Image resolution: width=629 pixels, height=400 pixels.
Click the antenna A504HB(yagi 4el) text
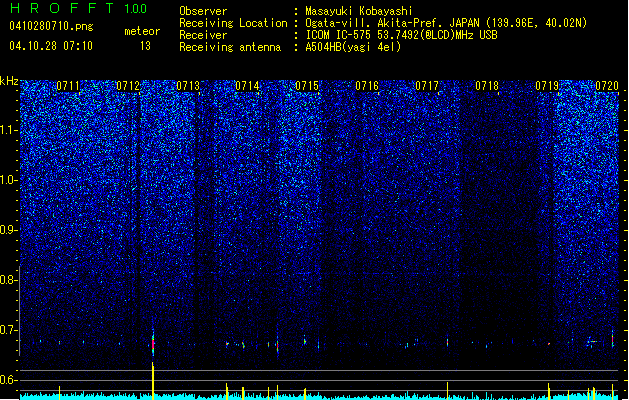click(x=353, y=47)
